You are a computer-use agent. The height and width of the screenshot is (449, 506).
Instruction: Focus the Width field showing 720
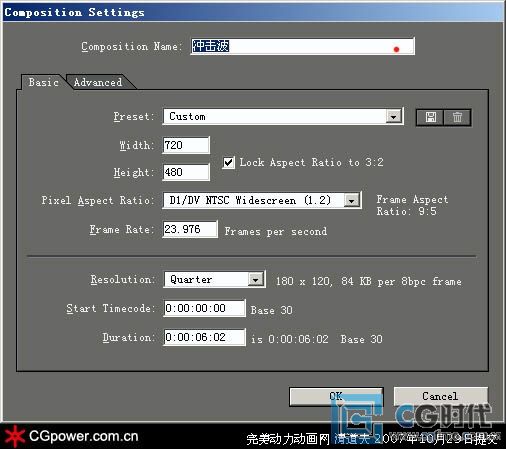[x=186, y=145]
